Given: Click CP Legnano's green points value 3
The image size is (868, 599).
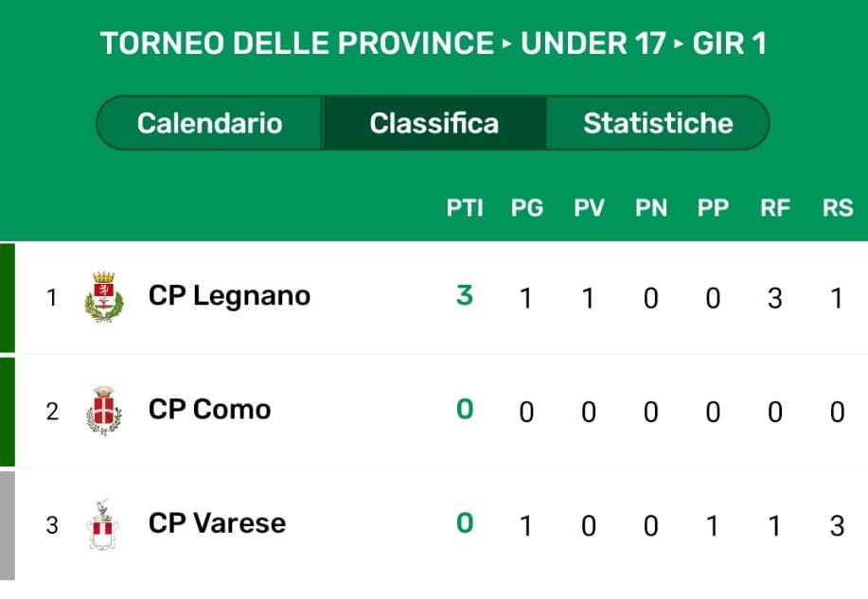Looking at the screenshot, I should (464, 296).
